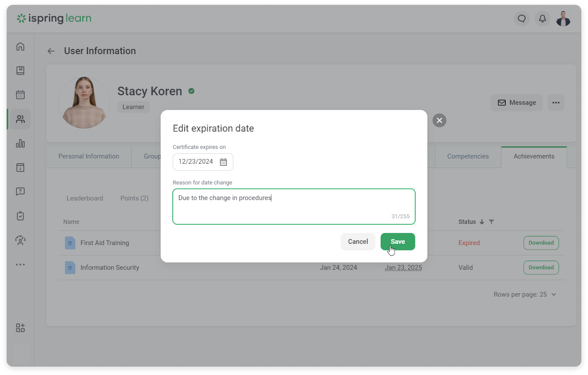Switch to the Personal Information tab
This screenshot has height=375, width=588.
89,156
